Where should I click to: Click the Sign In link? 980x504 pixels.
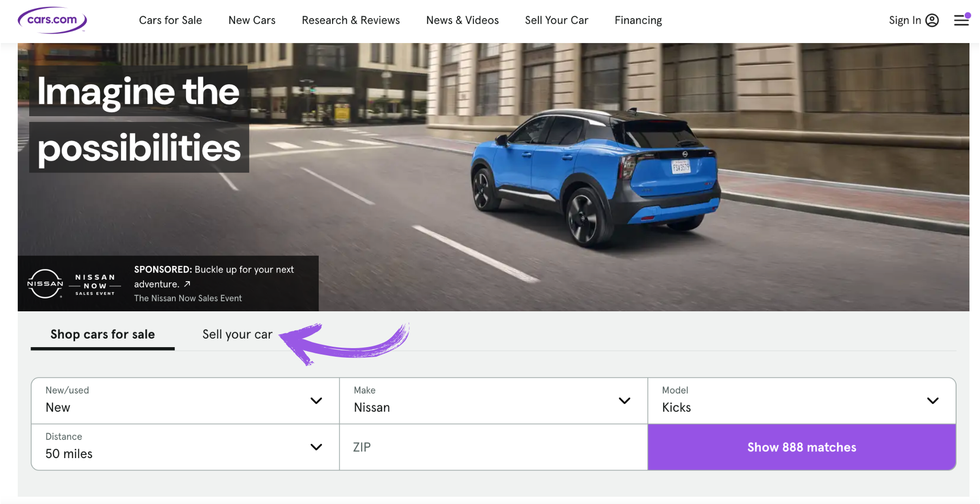pos(904,20)
